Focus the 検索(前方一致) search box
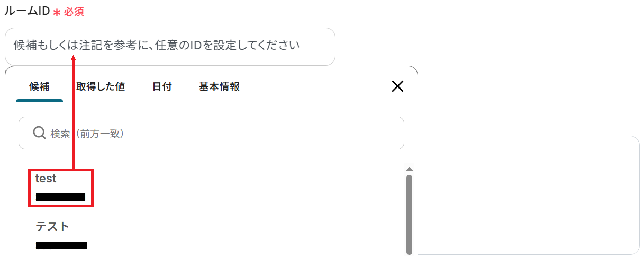Screen dimensions: 644x256 [222, 133]
